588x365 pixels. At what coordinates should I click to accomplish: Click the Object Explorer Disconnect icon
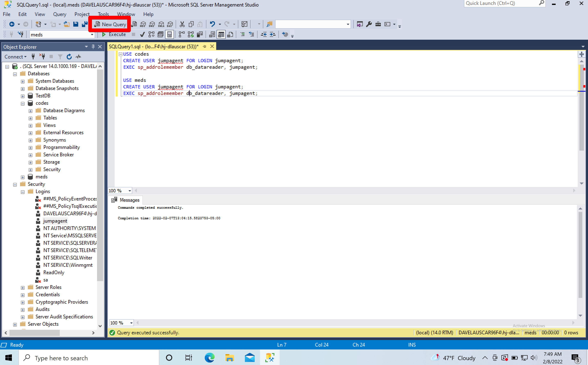point(42,57)
